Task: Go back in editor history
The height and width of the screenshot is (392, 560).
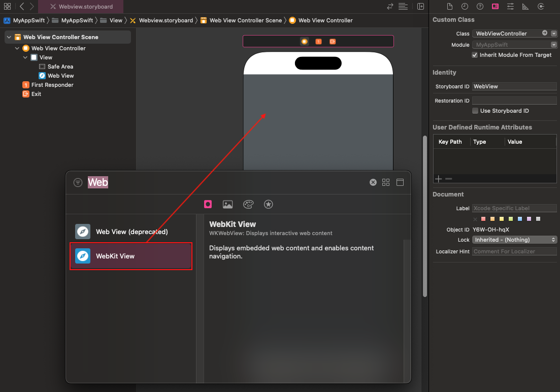Action: (x=22, y=7)
